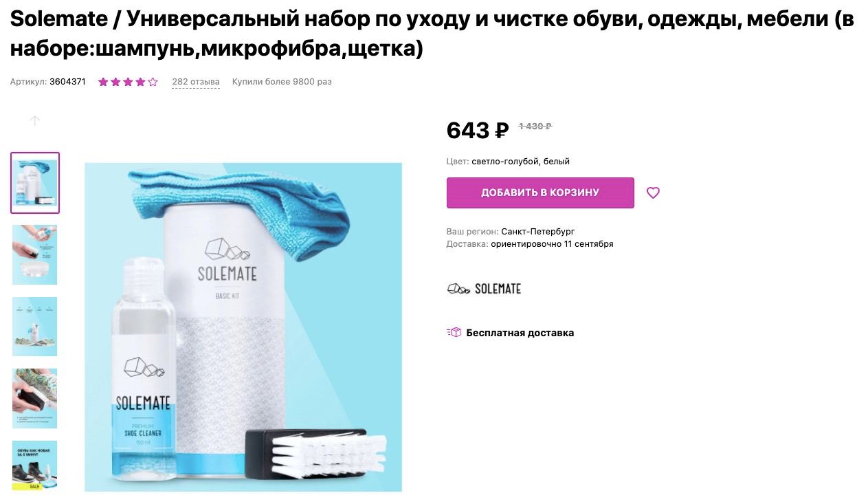Open the main product image

click(x=243, y=327)
